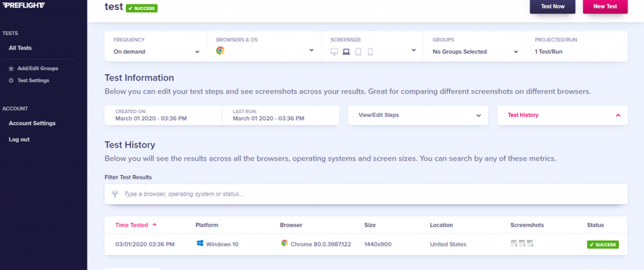The height and width of the screenshot is (270, 644).
Task: Click the Preflight logo
Action: (x=24, y=5)
